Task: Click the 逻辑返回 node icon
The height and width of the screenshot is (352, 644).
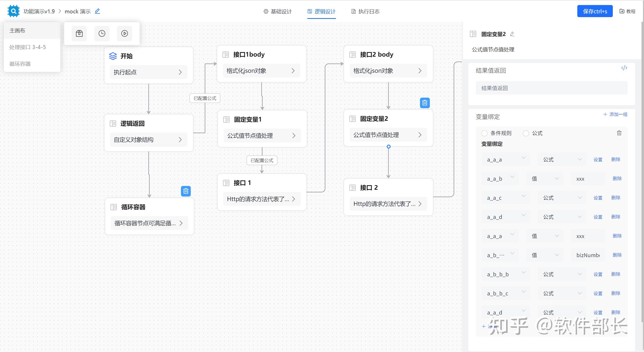Action: (x=113, y=123)
